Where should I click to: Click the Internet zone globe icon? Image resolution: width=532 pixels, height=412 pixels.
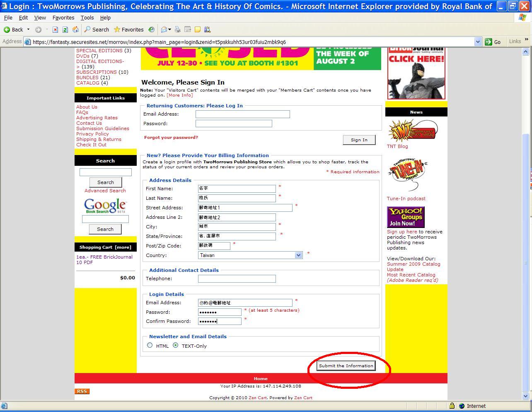[x=462, y=406]
